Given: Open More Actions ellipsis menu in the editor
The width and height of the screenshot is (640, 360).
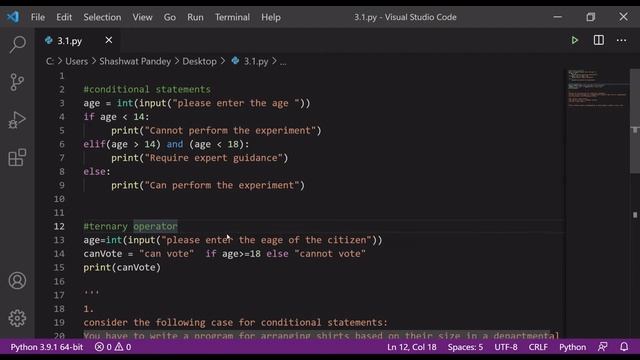Looking at the screenshot, I should pyautogui.click(x=621, y=40).
